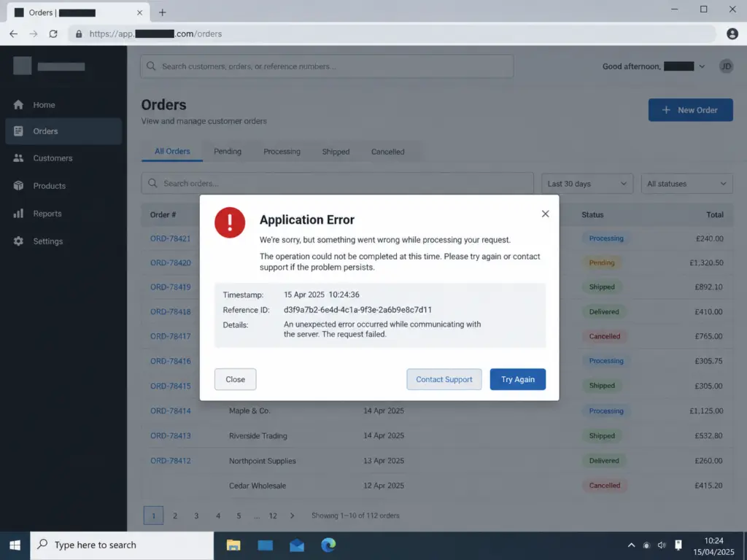Viewport: 747px width, 560px height.
Task: Open the Last 30 days dropdown
Action: click(587, 184)
